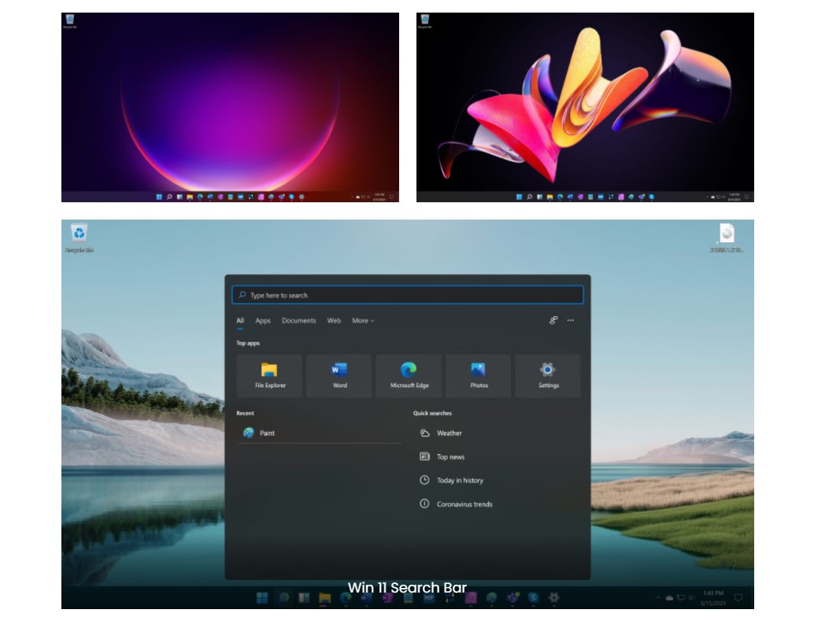The width and height of the screenshot is (840, 628).
Task: Open the three-dot menu in search panel
Action: point(571,320)
